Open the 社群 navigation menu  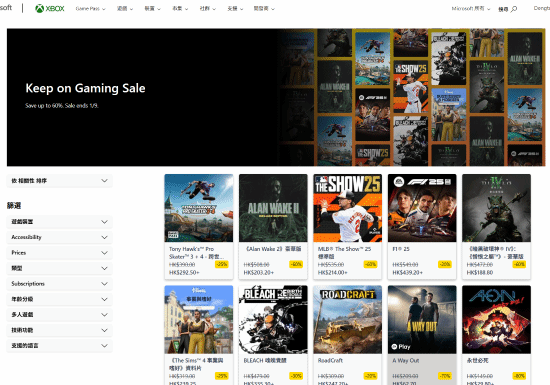coord(208,9)
